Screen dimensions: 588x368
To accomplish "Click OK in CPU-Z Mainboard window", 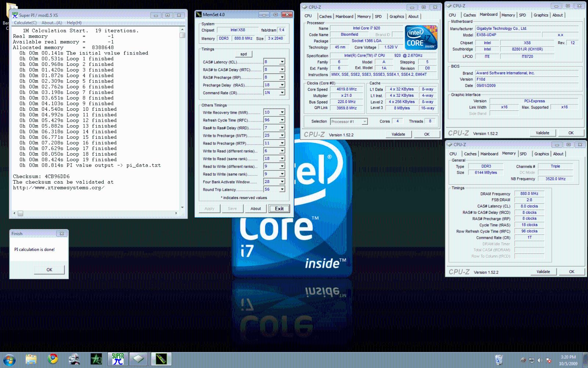I will click(571, 133).
